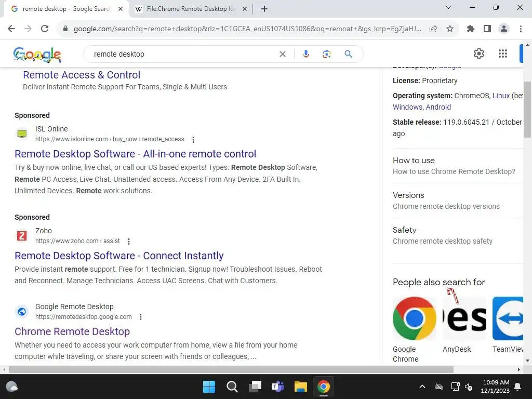View site information via lock icon

point(65,29)
